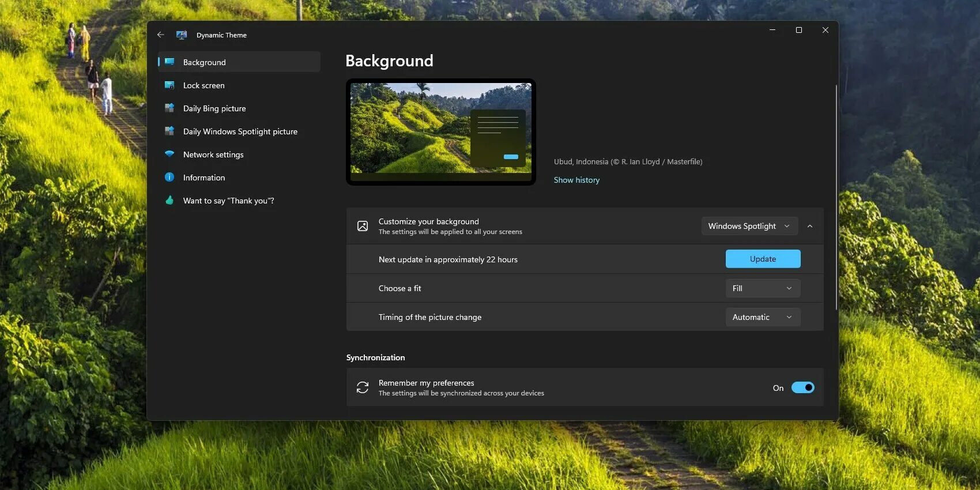Open the Automatic timing dropdown
The width and height of the screenshot is (980, 490).
(763, 317)
